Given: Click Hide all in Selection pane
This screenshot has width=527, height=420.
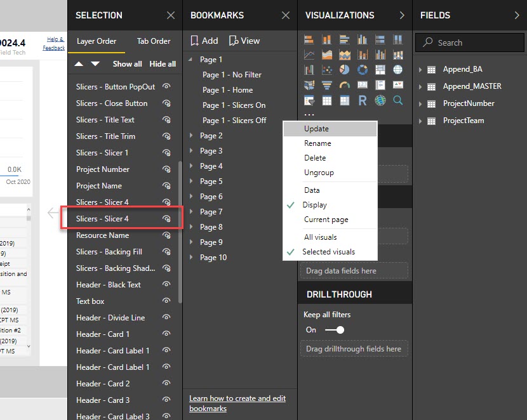Looking at the screenshot, I should (163, 64).
